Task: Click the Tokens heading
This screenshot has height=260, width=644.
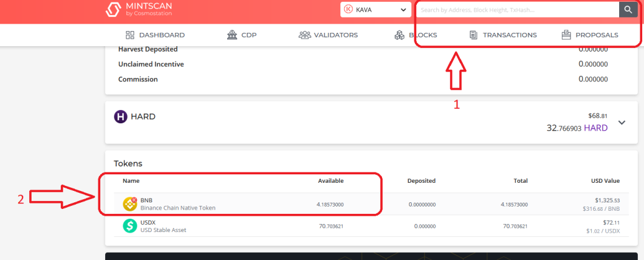Action: pos(128,163)
